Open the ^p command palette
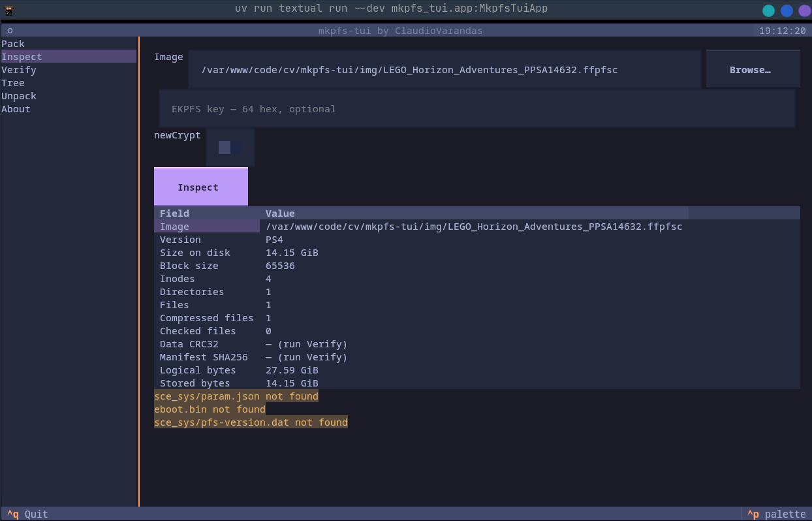 point(776,514)
